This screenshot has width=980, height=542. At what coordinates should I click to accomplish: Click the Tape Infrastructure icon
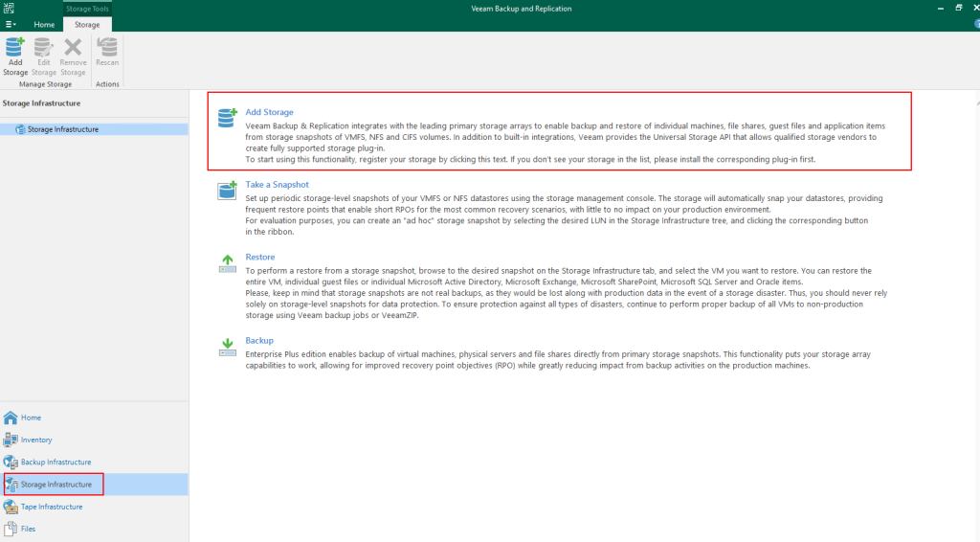[11, 507]
